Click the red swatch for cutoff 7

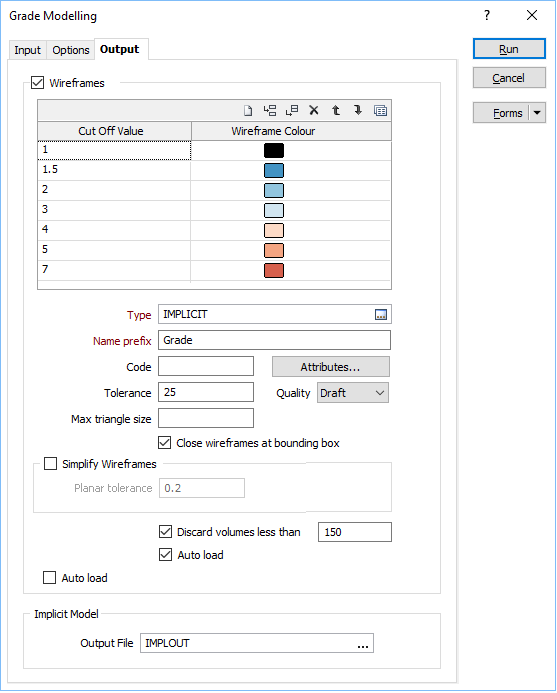pos(274,270)
